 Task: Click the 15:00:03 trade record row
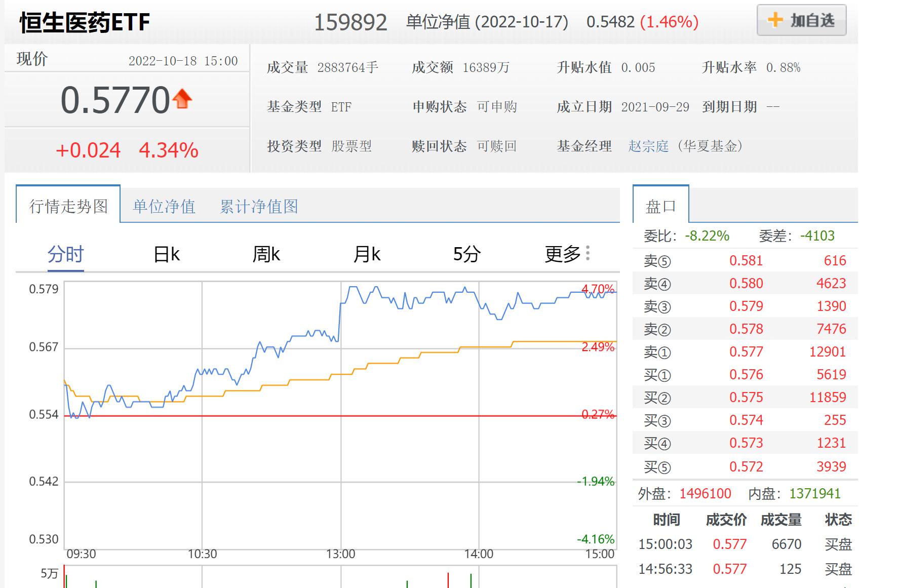(745, 544)
